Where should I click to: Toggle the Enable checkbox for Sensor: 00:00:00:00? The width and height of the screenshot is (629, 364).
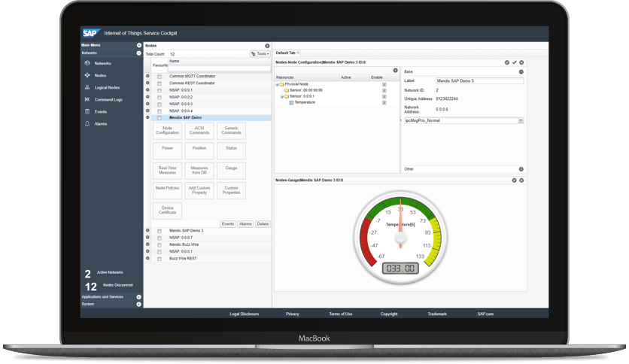384,90
